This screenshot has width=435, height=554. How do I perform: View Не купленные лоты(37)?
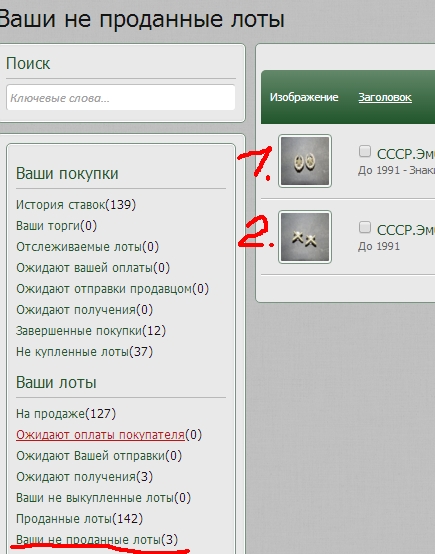tap(84, 352)
